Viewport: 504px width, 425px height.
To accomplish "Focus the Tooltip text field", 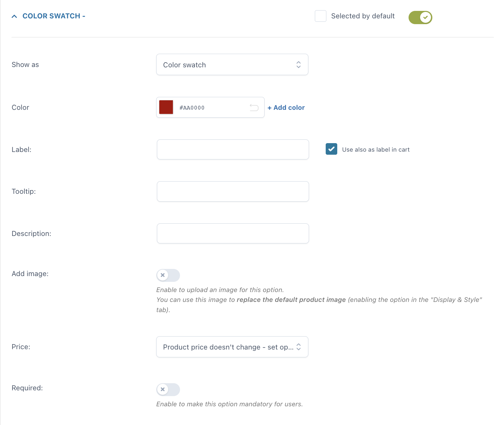I will coord(233,191).
